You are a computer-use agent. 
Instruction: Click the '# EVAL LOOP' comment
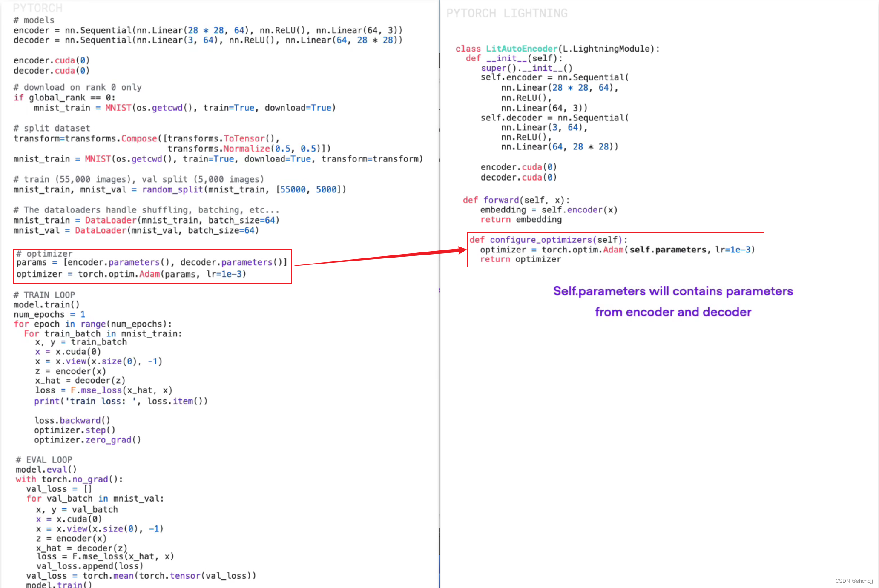tap(44, 459)
